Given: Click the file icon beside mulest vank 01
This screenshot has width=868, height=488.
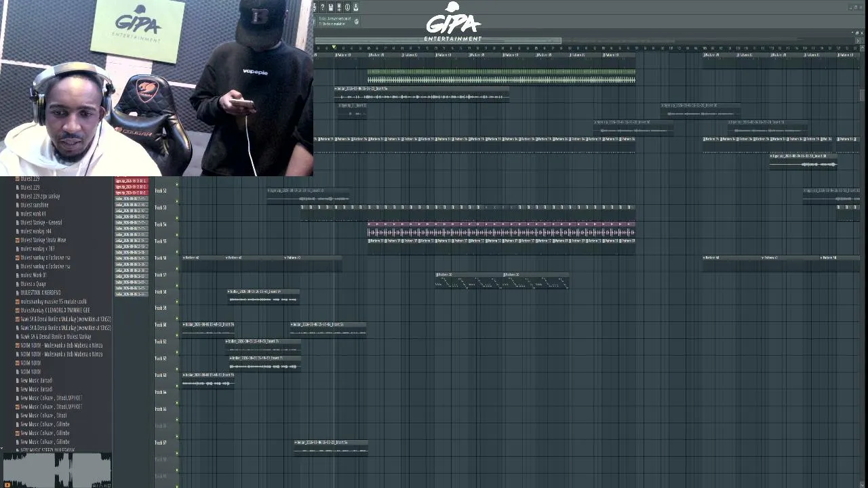Looking at the screenshot, I should [18, 214].
